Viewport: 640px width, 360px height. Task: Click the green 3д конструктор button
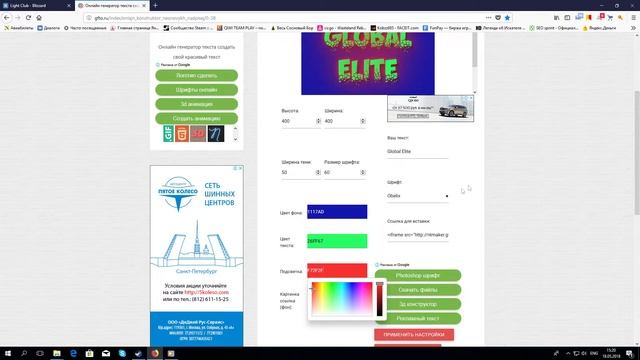[x=418, y=304]
